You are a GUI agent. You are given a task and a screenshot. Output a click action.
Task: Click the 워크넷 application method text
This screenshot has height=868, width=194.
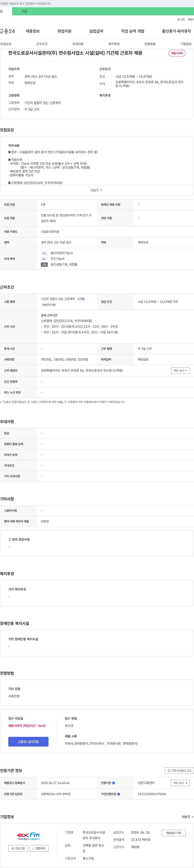click(69, 725)
